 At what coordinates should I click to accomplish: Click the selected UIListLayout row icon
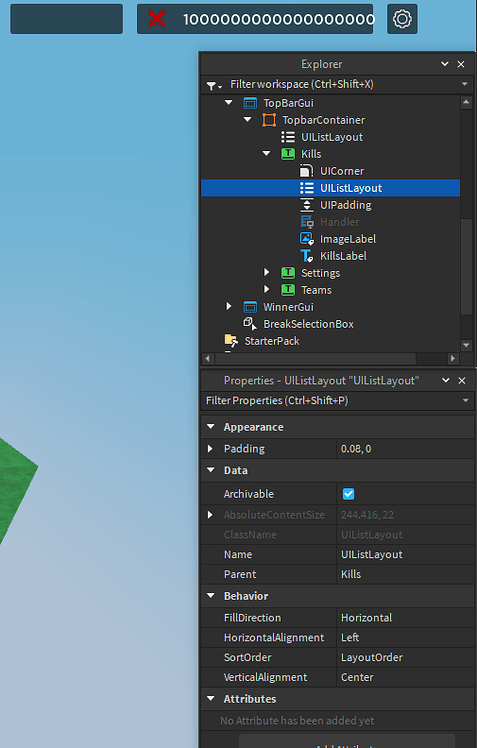point(307,188)
